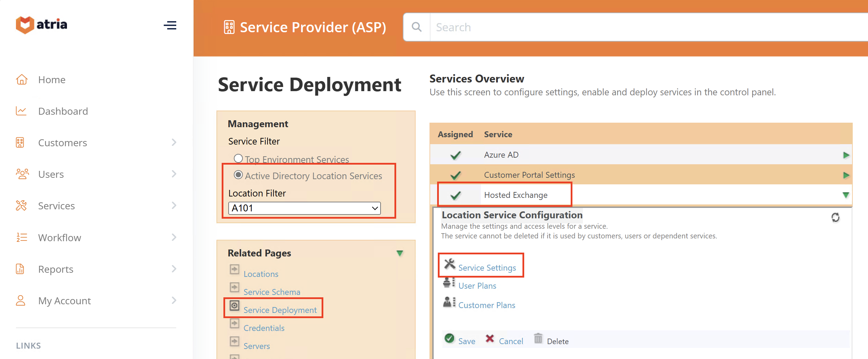Select the Customer Plans icon
This screenshot has width=868, height=359.
(448, 302)
